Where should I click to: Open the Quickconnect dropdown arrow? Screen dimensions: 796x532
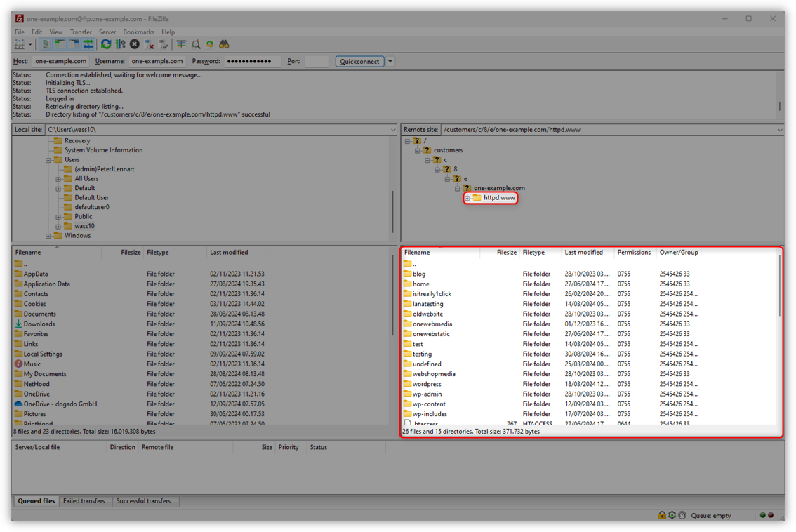[390, 61]
